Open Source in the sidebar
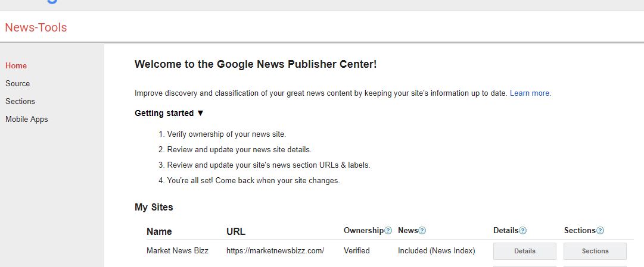Screen dimensions: 644x267 pos(18,84)
